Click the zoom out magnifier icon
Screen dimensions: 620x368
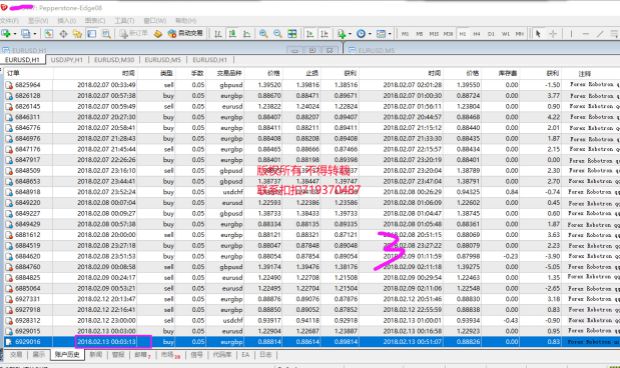(278, 34)
